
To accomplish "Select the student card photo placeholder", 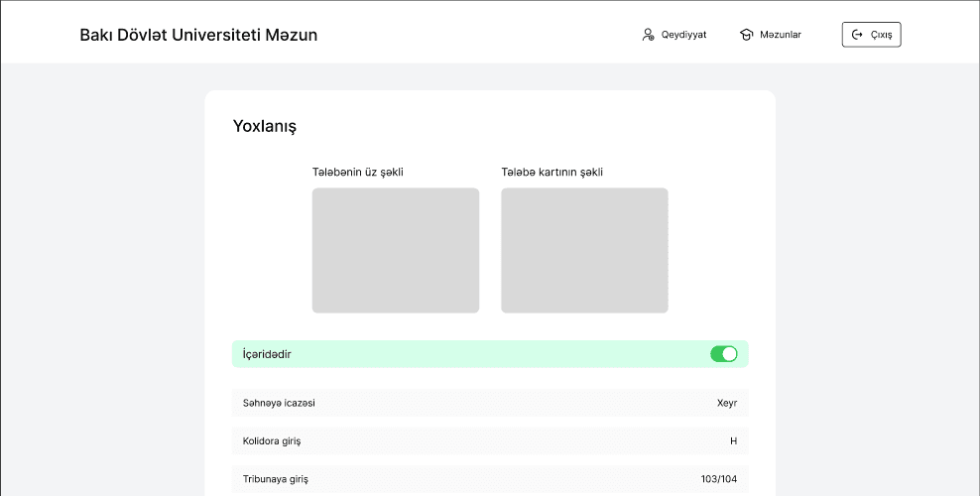I will (584, 250).
